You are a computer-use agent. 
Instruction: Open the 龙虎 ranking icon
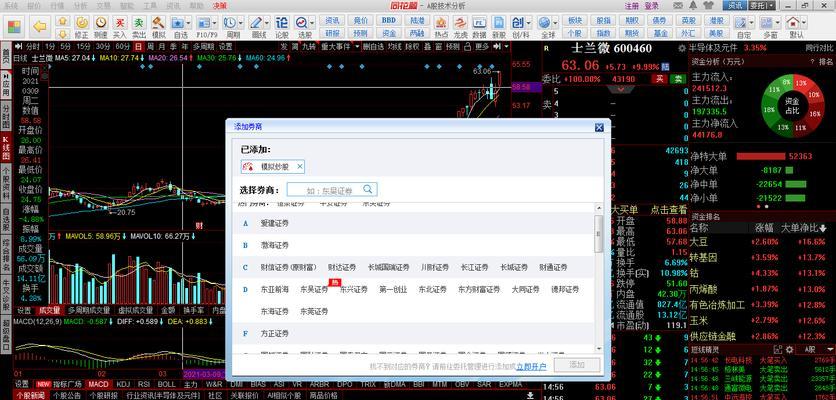tap(460, 22)
